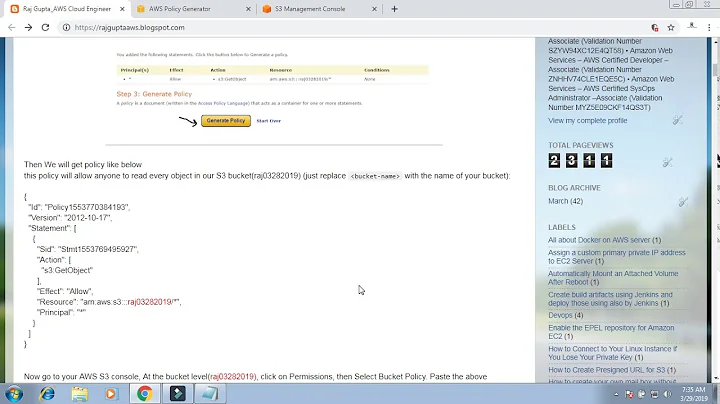The width and height of the screenshot is (720, 404).
Task: Open site information icon in address bar
Action: pos(66,28)
